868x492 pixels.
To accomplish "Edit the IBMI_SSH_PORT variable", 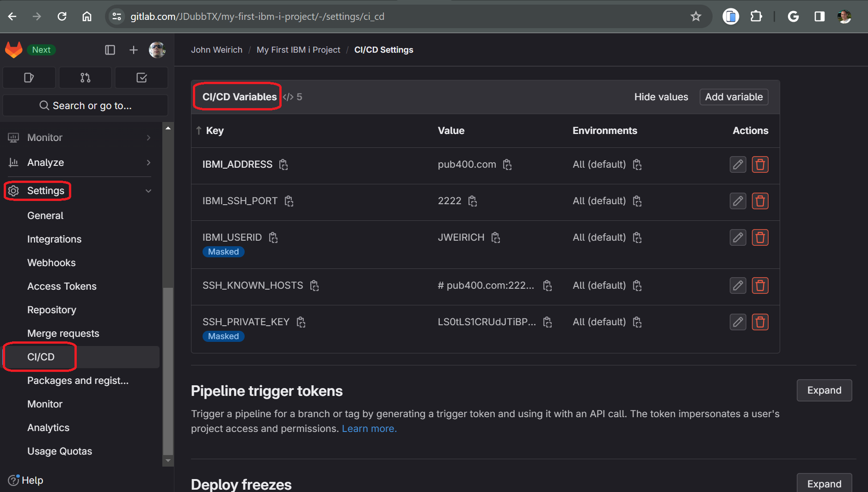I will tap(738, 201).
